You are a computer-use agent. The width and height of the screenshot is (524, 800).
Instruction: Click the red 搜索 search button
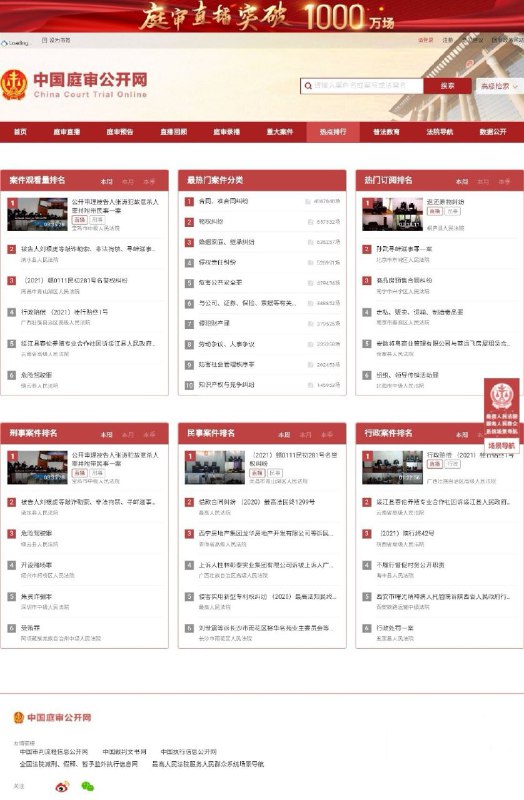coord(447,86)
